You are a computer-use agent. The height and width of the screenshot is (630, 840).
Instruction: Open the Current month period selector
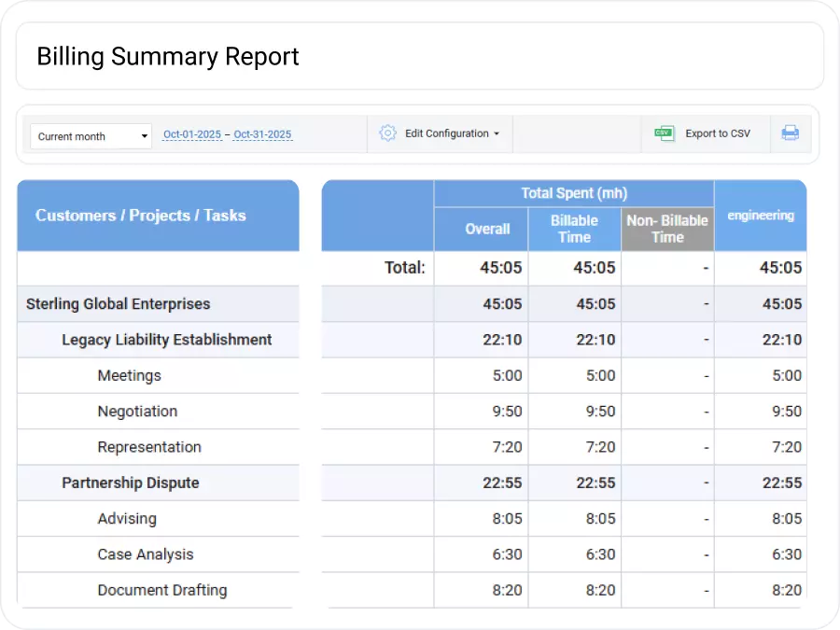[90, 135]
